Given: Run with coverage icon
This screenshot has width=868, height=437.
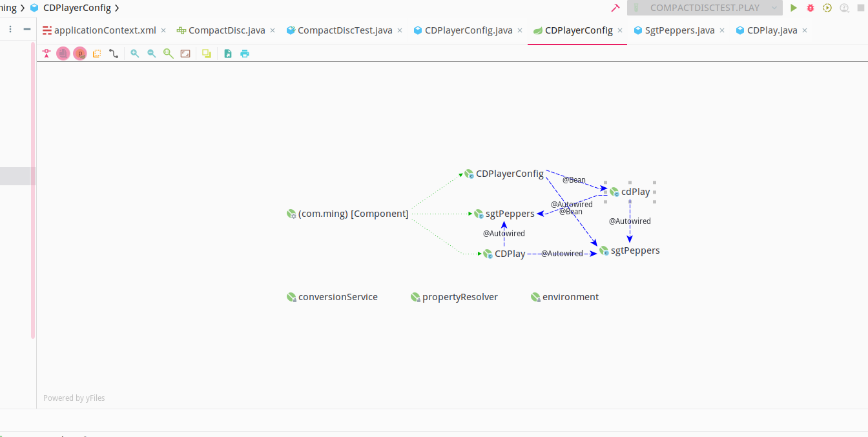Looking at the screenshot, I should pyautogui.click(x=827, y=8).
